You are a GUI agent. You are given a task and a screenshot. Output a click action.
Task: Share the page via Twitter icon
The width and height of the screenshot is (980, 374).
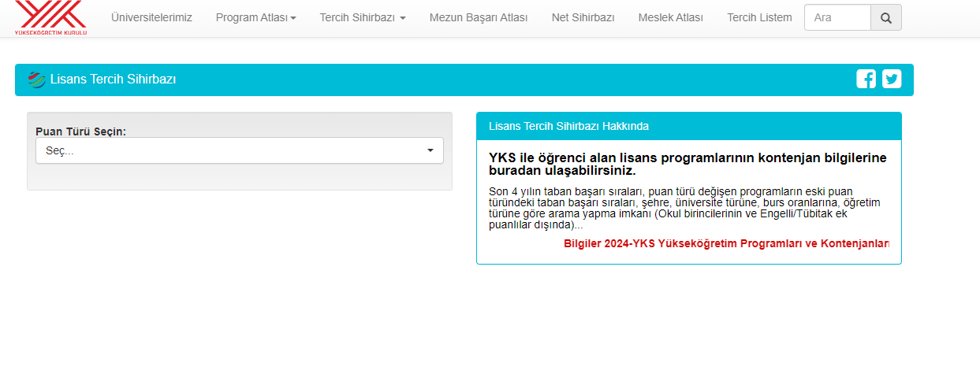(x=892, y=79)
